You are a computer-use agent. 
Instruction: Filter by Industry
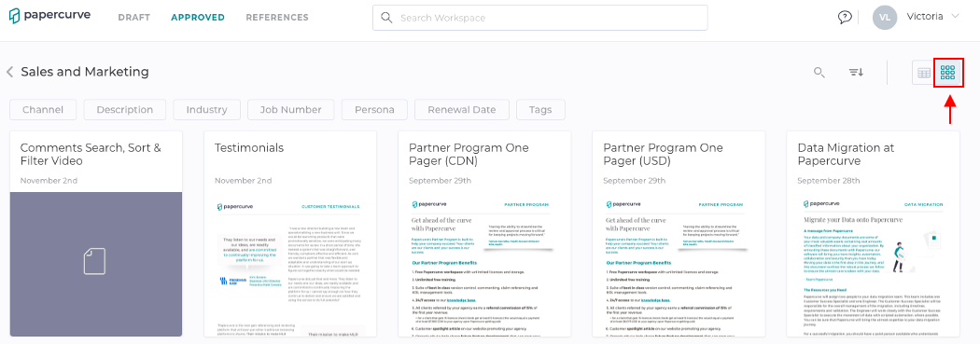[207, 109]
